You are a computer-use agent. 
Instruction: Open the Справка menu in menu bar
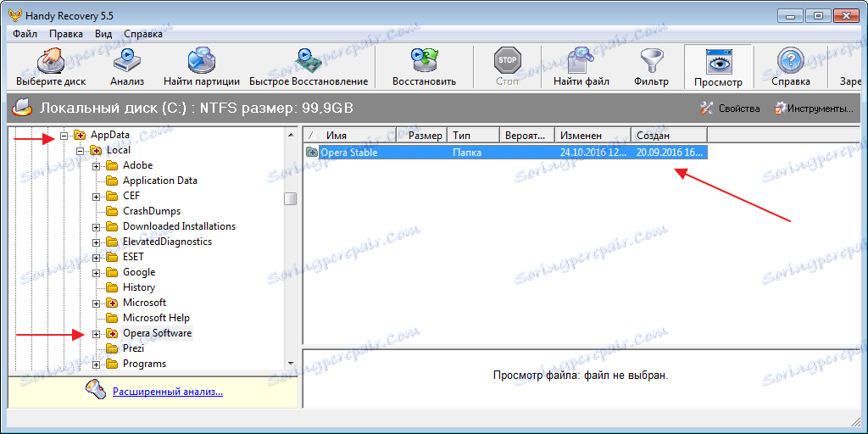click(143, 34)
